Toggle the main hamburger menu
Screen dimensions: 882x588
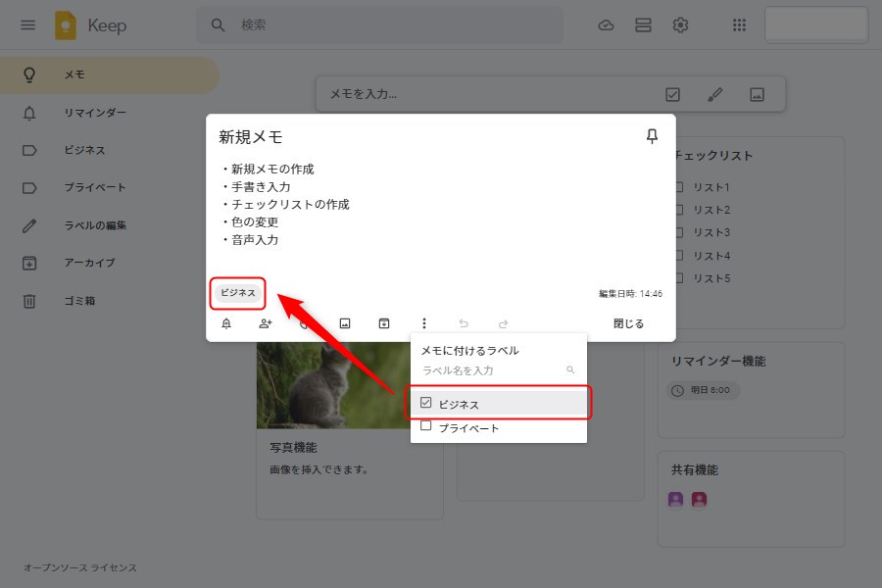pos(27,25)
